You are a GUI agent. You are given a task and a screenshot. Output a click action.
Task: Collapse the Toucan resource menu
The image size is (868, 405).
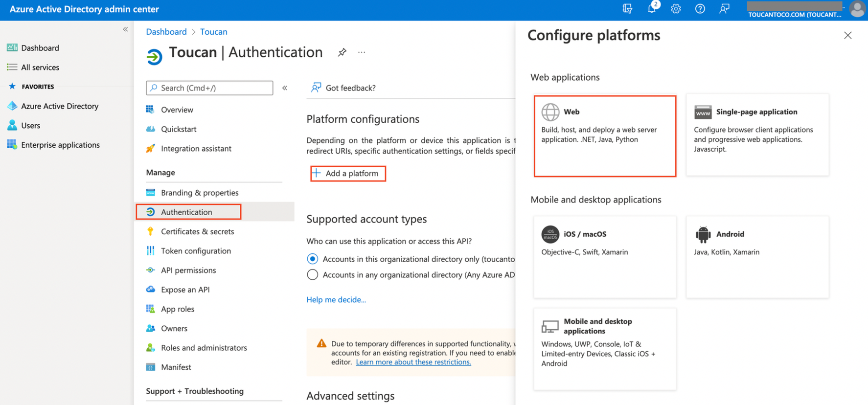tap(285, 88)
